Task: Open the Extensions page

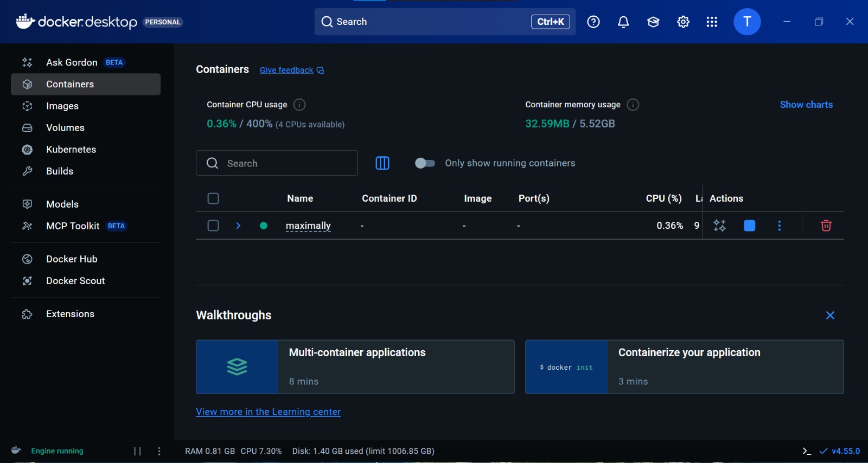Action: (86, 314)
